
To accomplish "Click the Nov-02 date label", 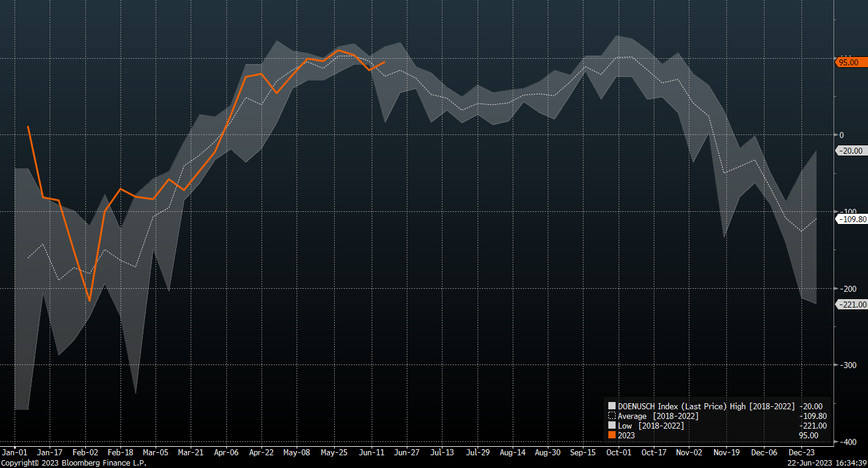I will pyautogui.click(x=689, y=452).
